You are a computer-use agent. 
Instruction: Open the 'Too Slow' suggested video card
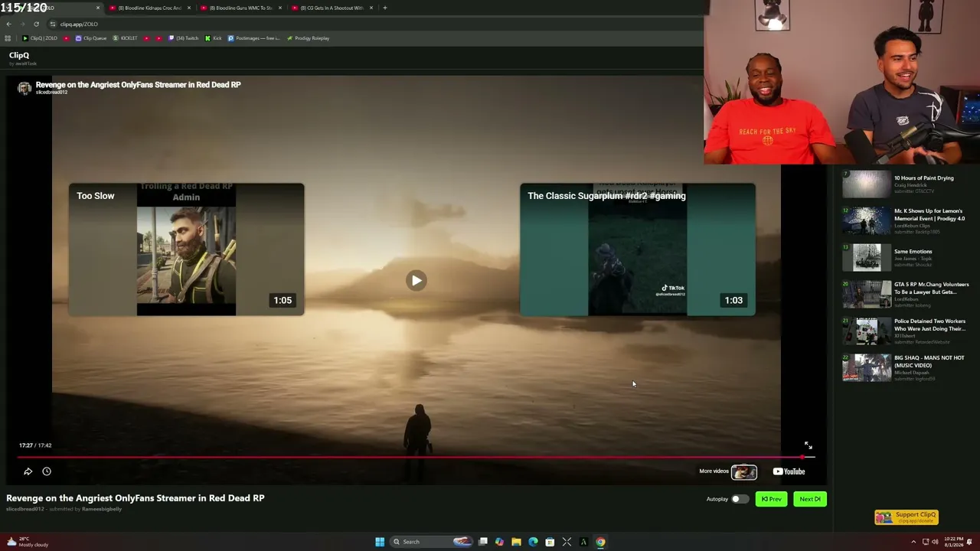(x=186, y=249)
